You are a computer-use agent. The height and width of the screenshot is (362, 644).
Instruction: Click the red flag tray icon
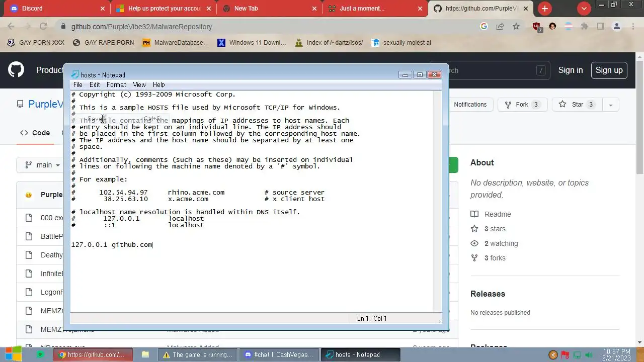[x=565, y=355]
